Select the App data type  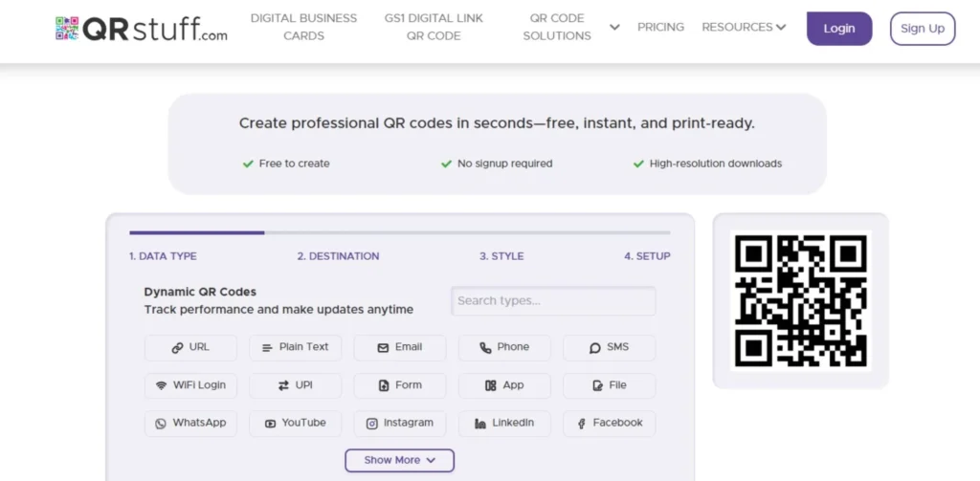[504, 385]
